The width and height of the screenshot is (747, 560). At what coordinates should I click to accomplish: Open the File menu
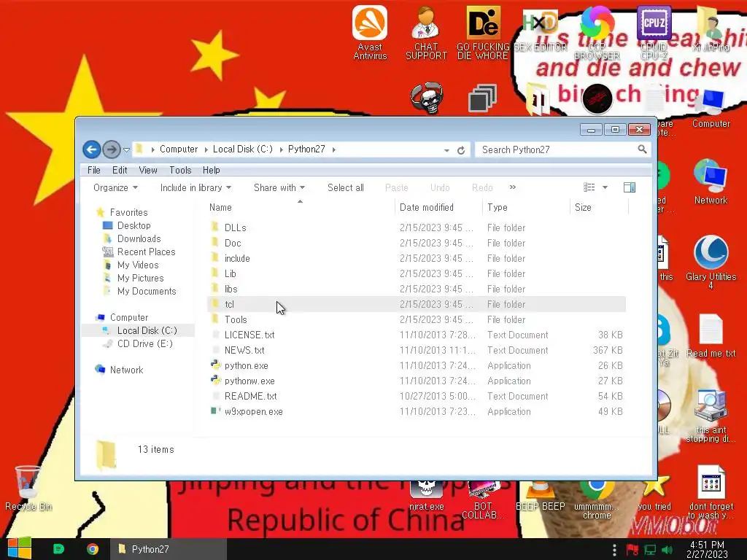tap(94, 170)
